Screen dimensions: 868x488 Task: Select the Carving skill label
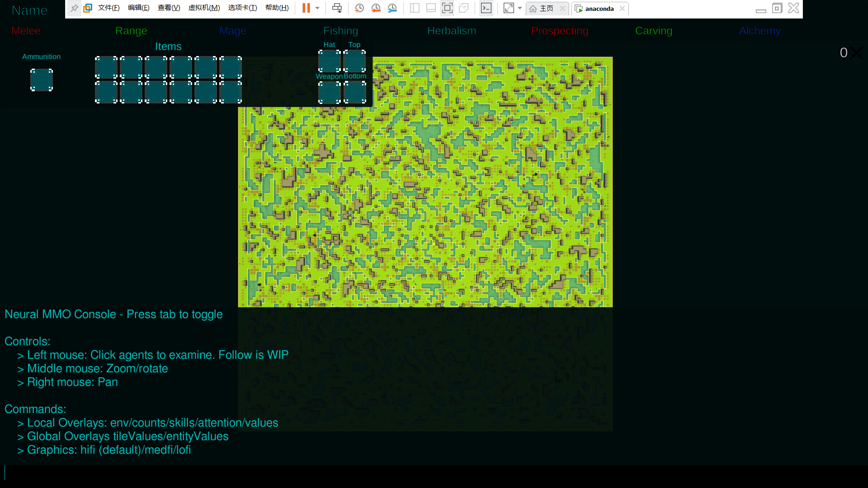point(654,31)
